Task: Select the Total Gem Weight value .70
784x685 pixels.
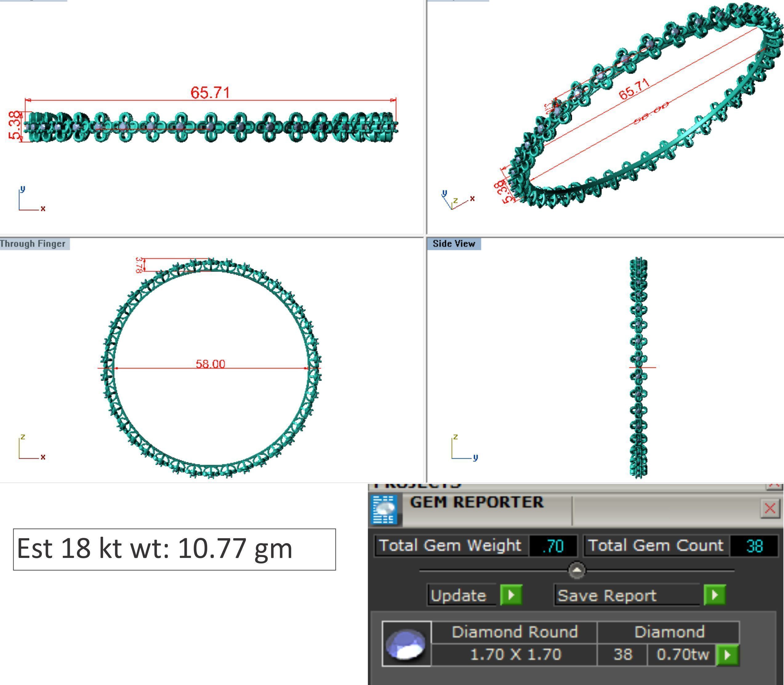Action: [553, 546]
